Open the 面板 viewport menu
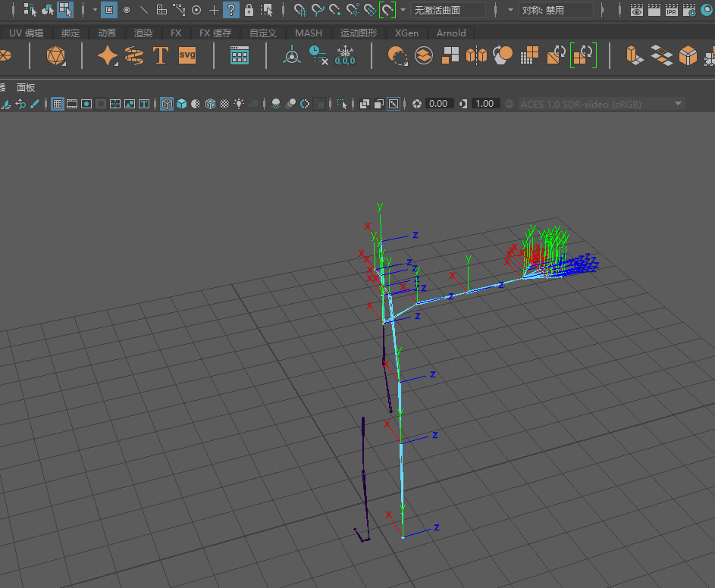 click(26, 87)
